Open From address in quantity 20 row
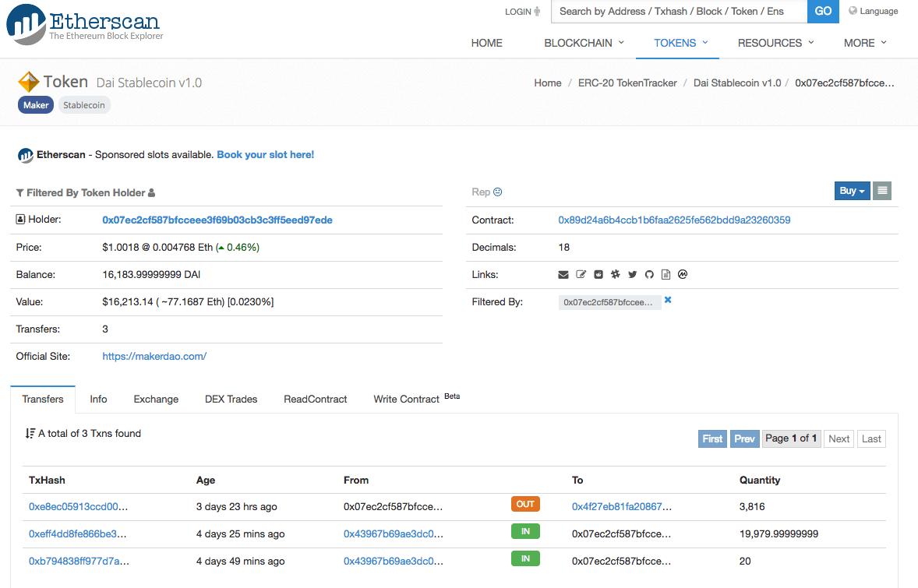Image resolution: width=918 pixels, height=588 pixels. click(394, 561)
